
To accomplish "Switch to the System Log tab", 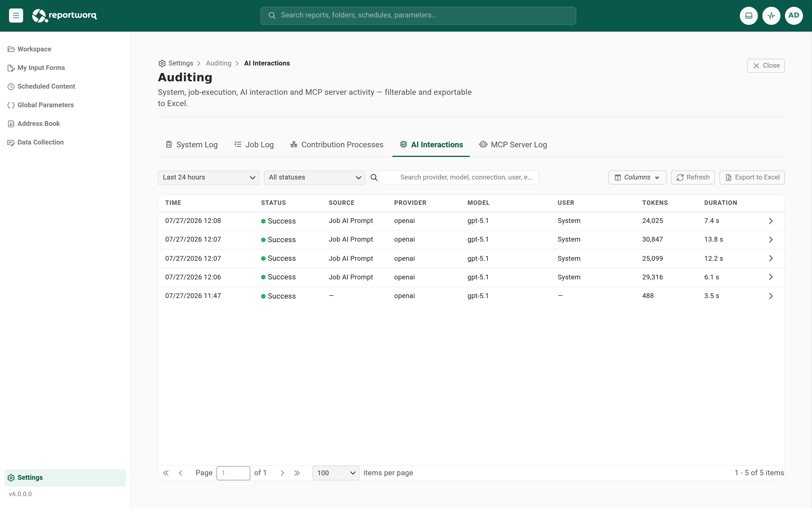I will point(192,144).
